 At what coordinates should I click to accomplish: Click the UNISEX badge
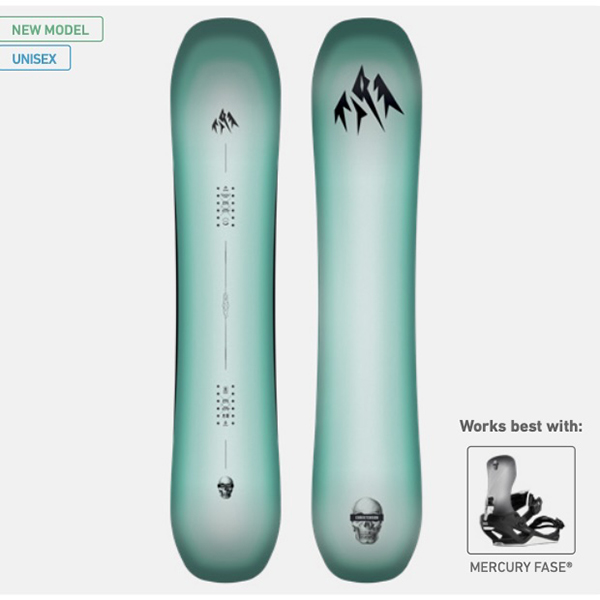click(x=34, y=58)
